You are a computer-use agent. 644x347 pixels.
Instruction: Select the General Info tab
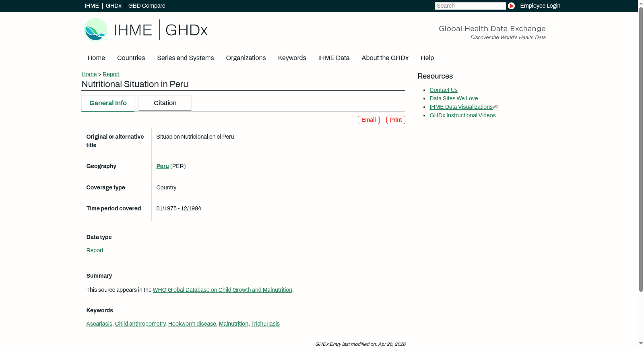click(x=108, y=103)
